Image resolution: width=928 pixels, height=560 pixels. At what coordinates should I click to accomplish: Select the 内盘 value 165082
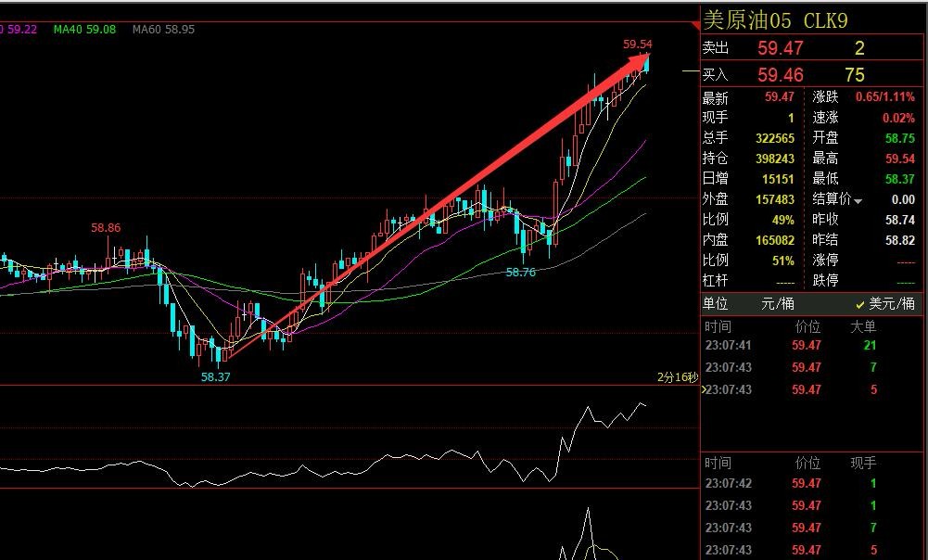coord(775,240)
